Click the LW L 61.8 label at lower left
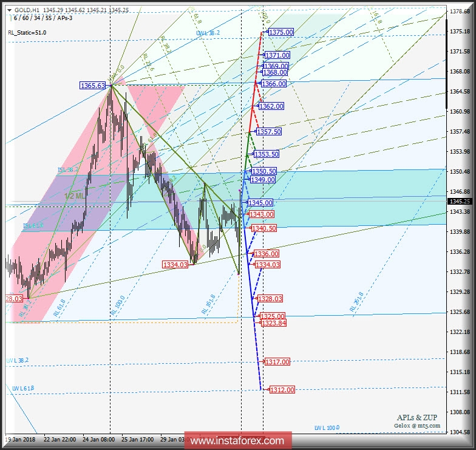Image resolution: width=476 pixels, height=450 pixels. point(23,389)
